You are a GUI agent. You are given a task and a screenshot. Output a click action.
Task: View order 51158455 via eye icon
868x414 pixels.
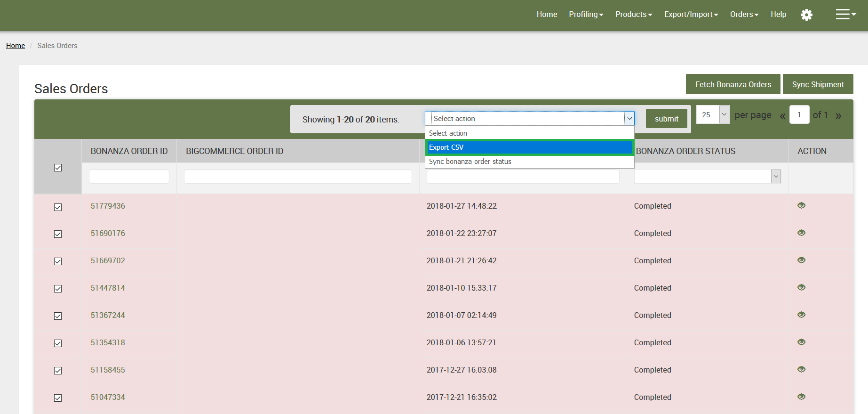802,369
